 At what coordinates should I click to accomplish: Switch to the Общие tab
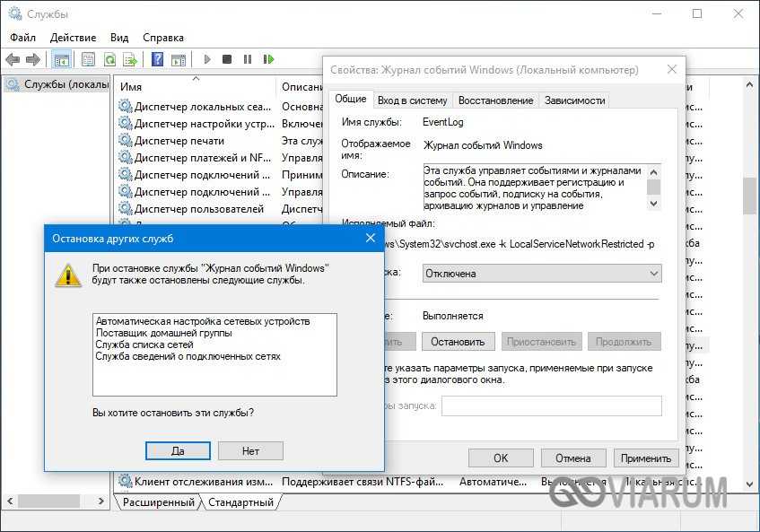[x=351, y=99]
